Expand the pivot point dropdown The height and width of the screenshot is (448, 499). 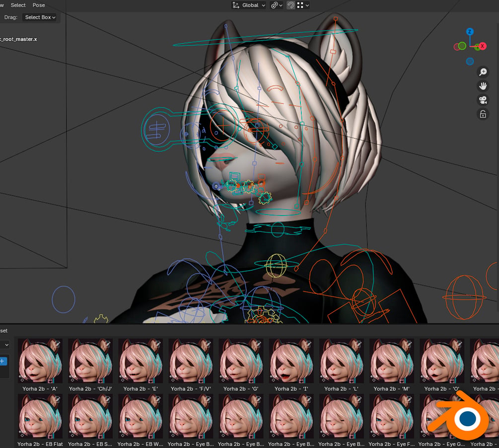coord(277,5)
